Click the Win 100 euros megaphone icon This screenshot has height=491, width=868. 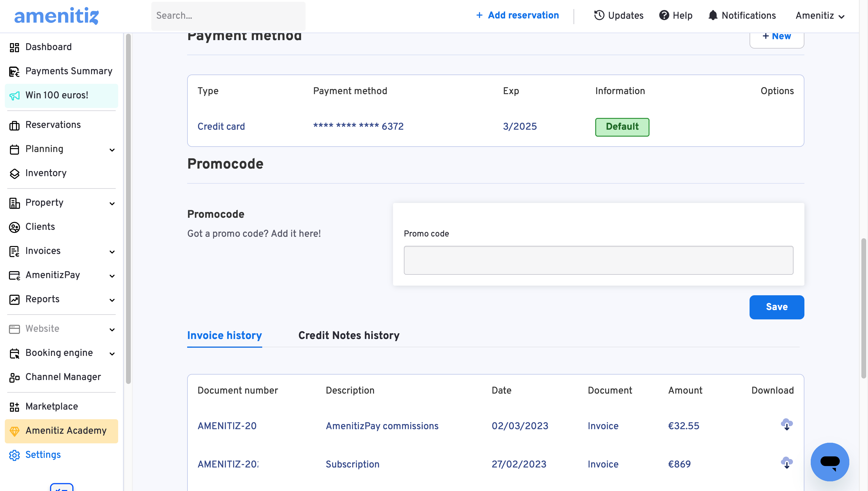tap(14, 96)
